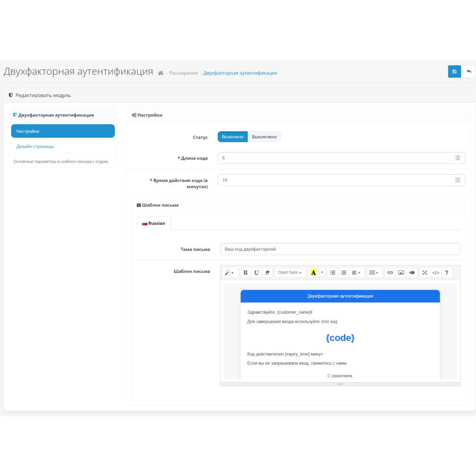Open paragraph alignment dropdown

pyautogui.click(x=356, y=272)
